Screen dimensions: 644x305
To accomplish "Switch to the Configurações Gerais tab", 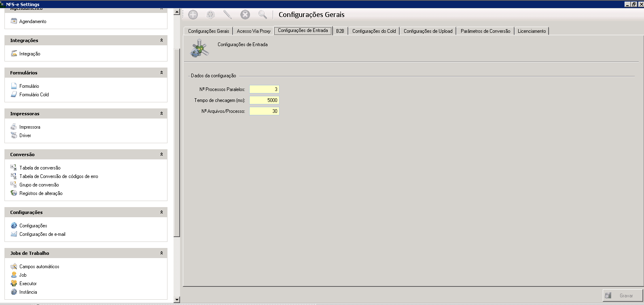I will click(208, 31).
